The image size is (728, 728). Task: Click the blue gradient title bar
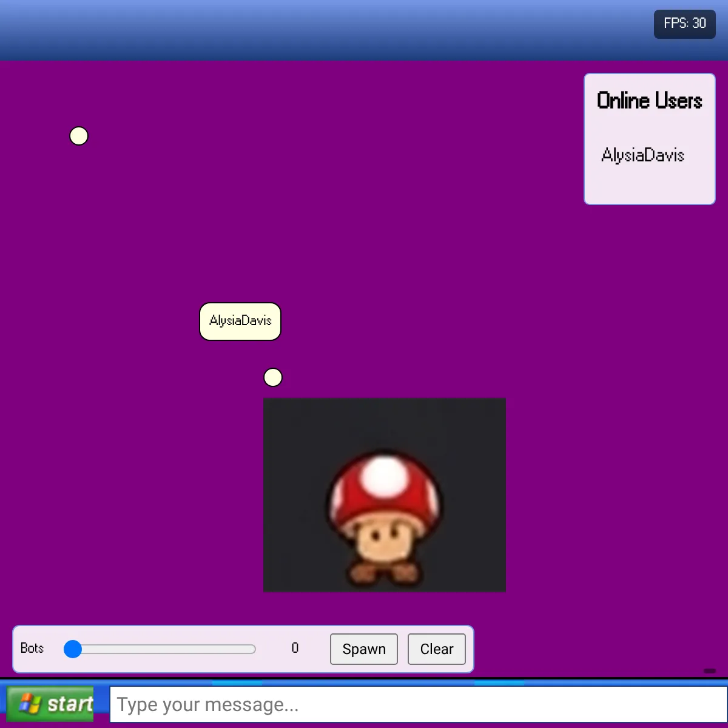click(328, 30)
